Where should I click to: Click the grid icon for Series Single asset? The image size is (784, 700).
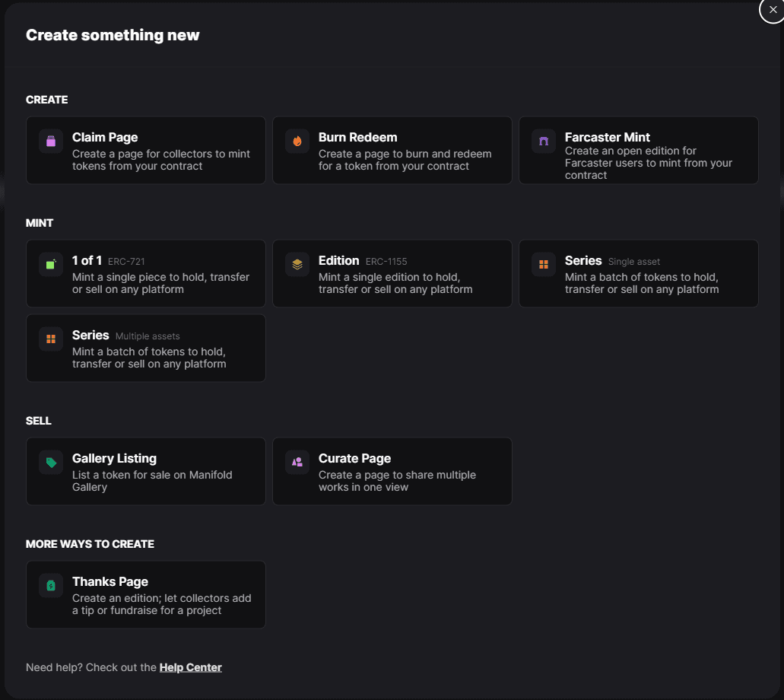pyautogui.click(x=544, y=264)
